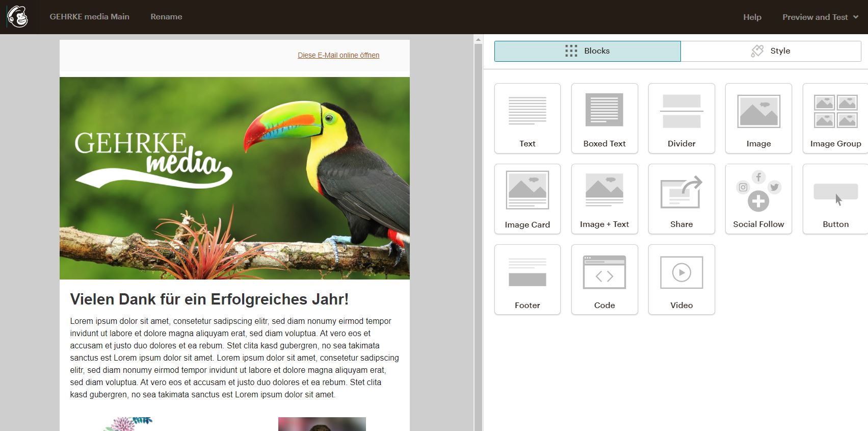Select the Image + Text block
The height and width of the screenshot is (431, 868).
click(x=604, y=199)
